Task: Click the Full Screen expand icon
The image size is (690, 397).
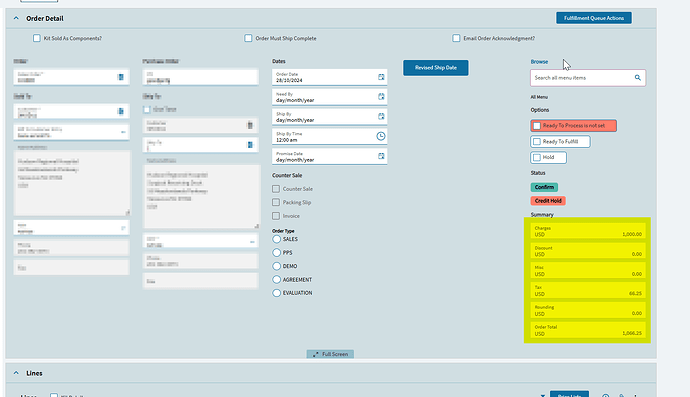Action: (316, 354)
